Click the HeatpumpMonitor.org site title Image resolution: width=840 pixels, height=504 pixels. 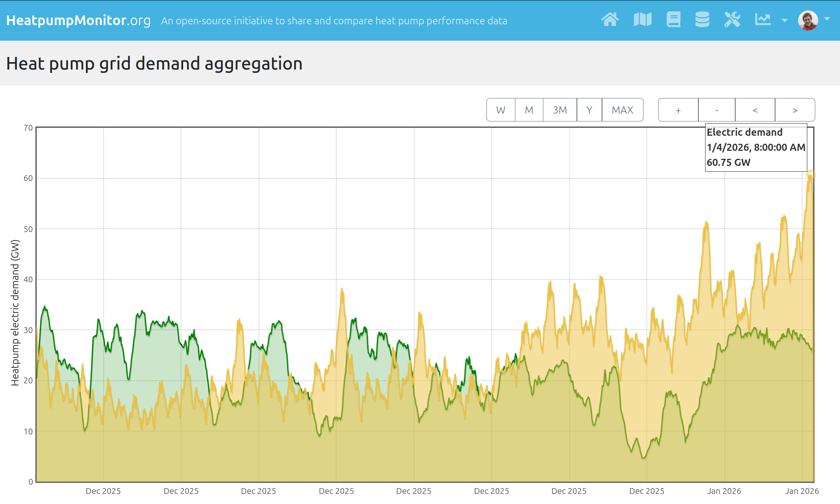(x=78, y=21)
